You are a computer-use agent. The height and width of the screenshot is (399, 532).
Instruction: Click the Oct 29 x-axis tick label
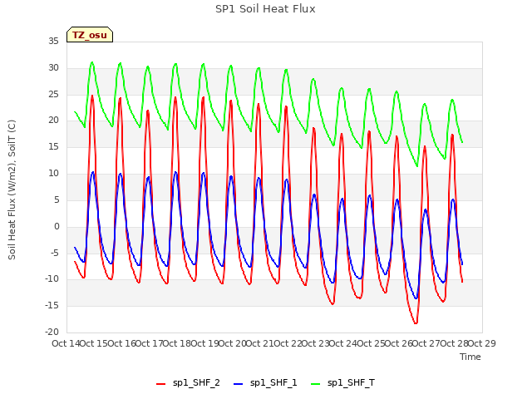482,343
